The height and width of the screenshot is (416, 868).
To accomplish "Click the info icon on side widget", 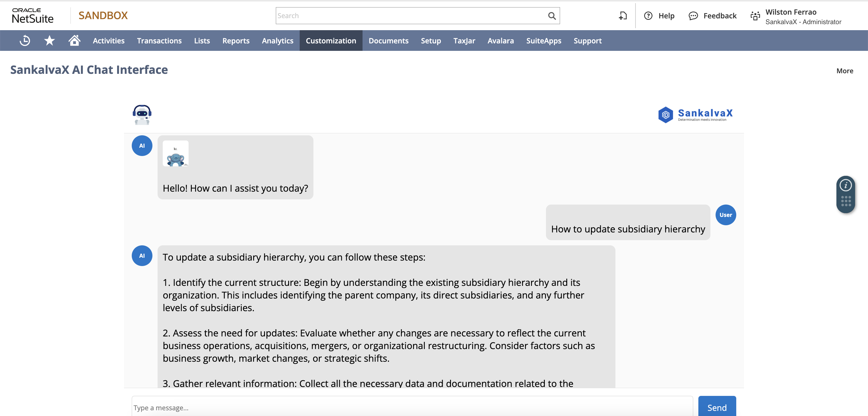I will (845, 185).
